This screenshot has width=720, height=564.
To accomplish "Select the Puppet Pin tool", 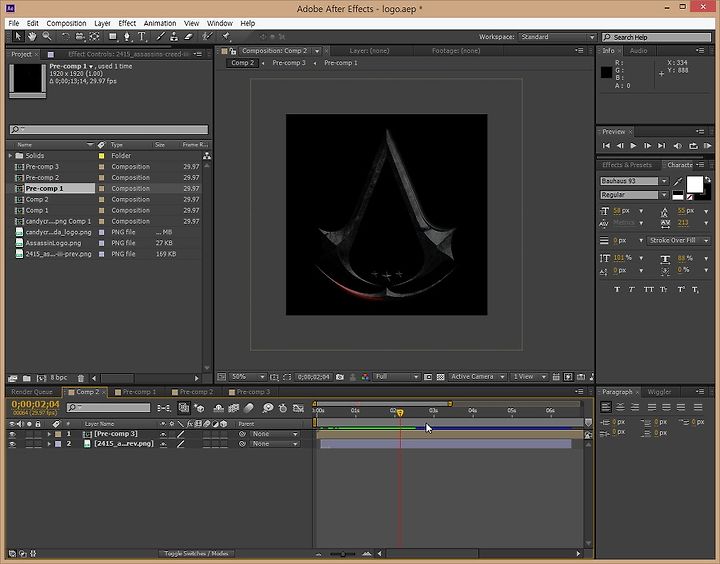I will click(226, 36).
